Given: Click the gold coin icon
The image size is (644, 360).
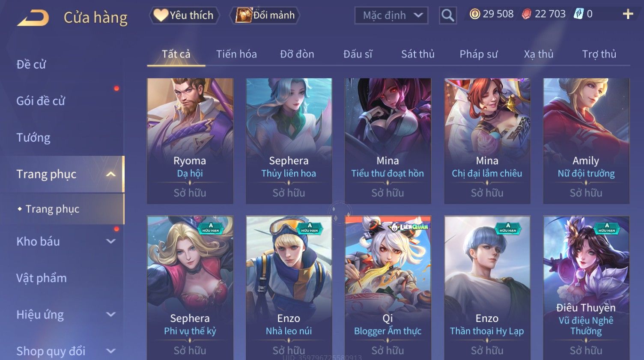Looking at the screenshot, I should (x=474, y=14).
